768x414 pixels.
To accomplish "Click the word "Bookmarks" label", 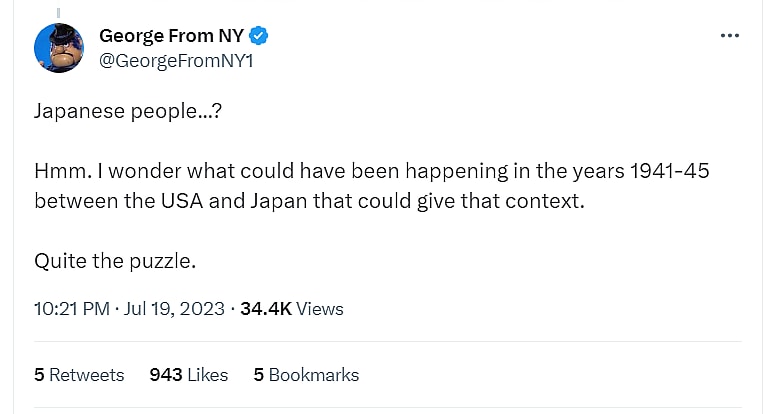I will pyautogui.click(x=313, y=375).
